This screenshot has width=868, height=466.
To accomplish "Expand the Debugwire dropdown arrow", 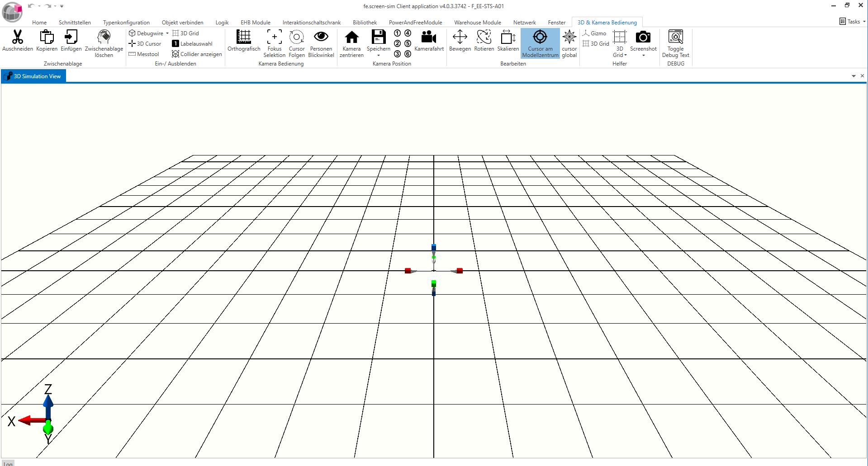I will coord(167,33).
